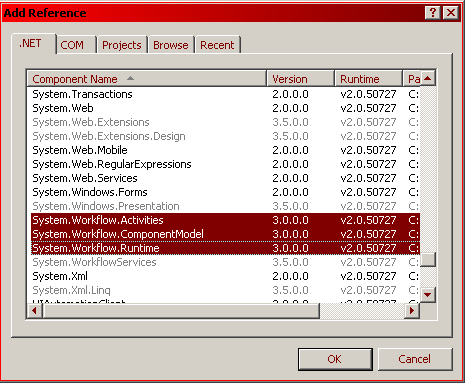The height and width of the screenshot is (383, 465).
Task: Click the scroll down arrow in list
Action: (428, 295)
